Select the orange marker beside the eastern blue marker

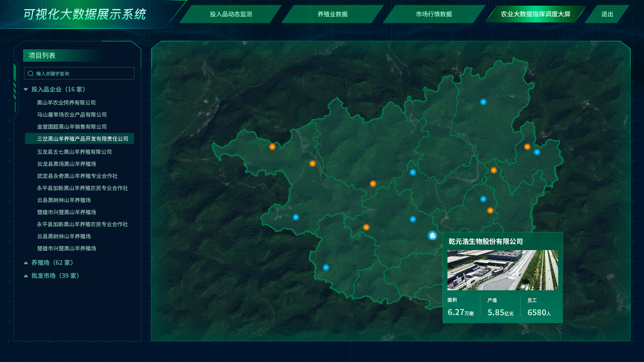click(527, 146)
